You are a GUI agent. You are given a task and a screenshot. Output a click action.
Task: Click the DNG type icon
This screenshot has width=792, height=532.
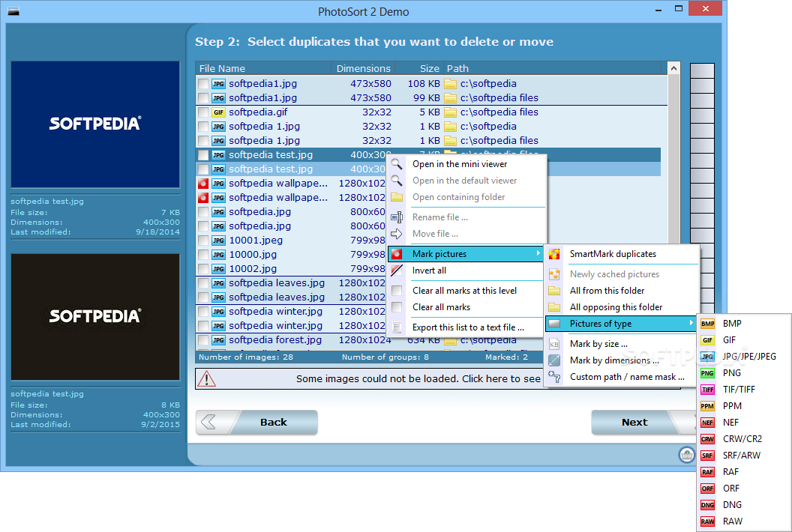click(708, 505)
